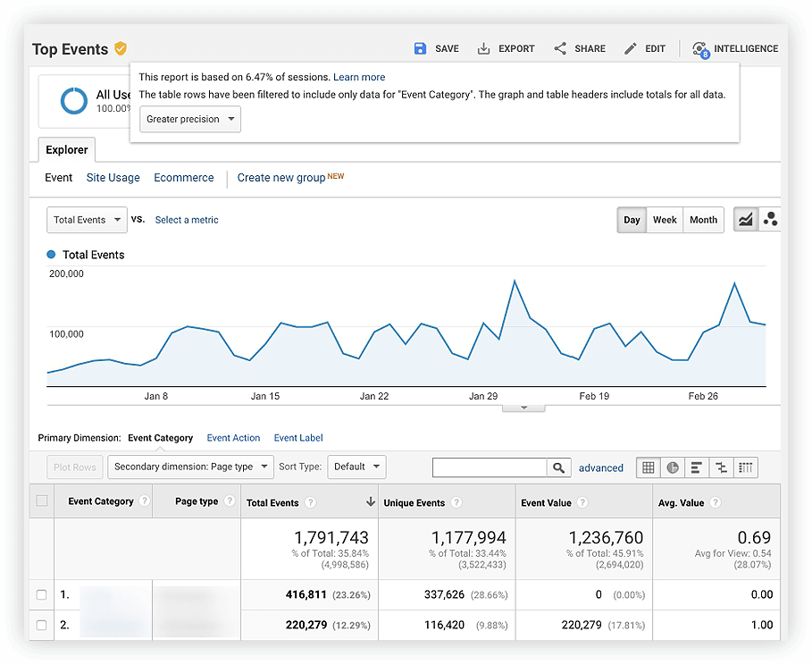The width and height of the screenshot is (812, 665).
Task: Open help for Unique Events column
Action: click(x=456, y=502)
